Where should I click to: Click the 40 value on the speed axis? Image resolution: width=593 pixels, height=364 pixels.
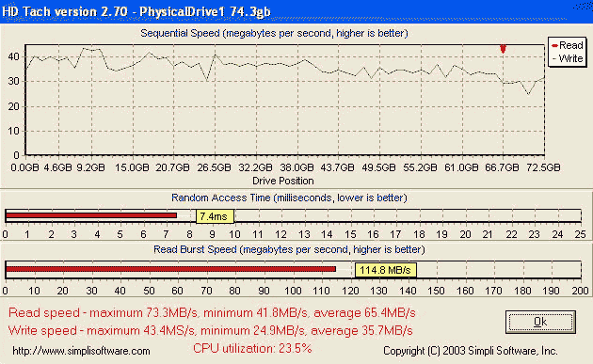click(x=13, y=56)
